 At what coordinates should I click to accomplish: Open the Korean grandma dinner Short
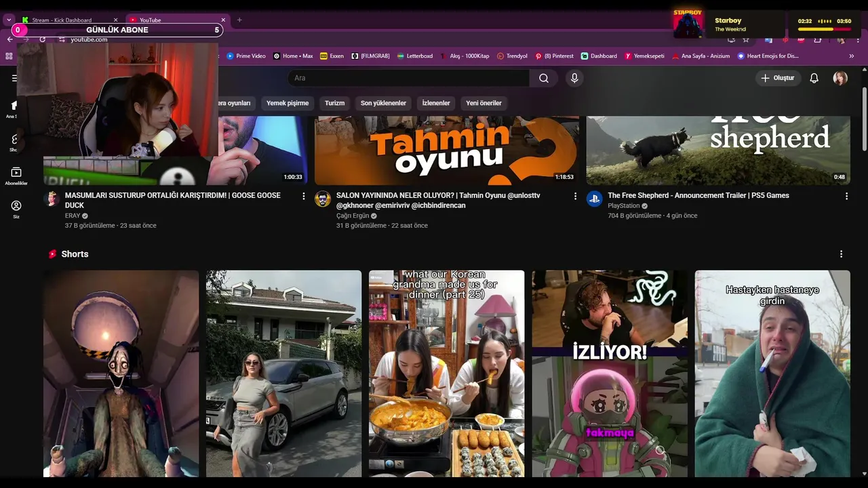[447, 373]
